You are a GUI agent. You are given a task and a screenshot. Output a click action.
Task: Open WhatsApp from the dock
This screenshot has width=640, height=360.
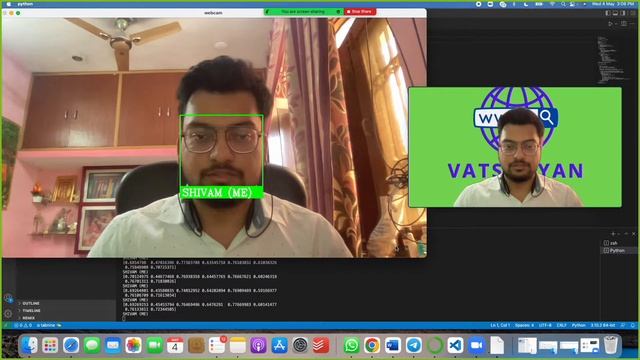(351, 346)
